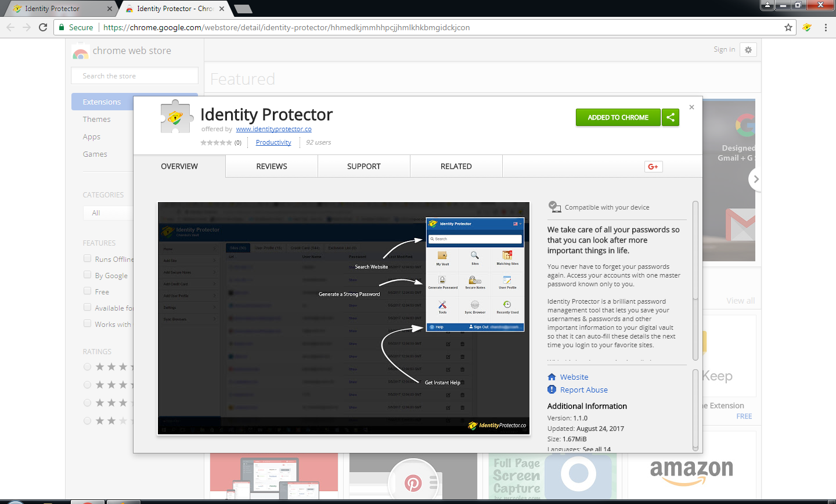Click the browser forward arrow
This screenshot has width=836, height=504.
click(x=27, y=27)
